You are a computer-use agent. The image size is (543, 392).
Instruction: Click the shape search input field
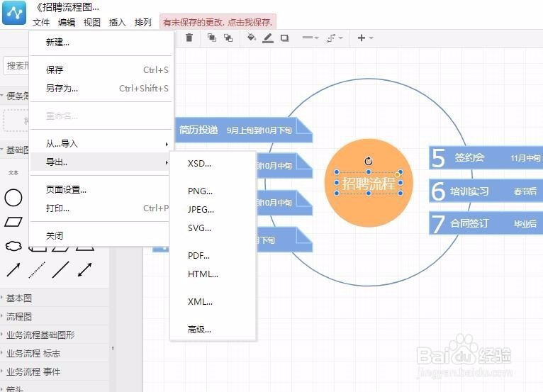16,65
